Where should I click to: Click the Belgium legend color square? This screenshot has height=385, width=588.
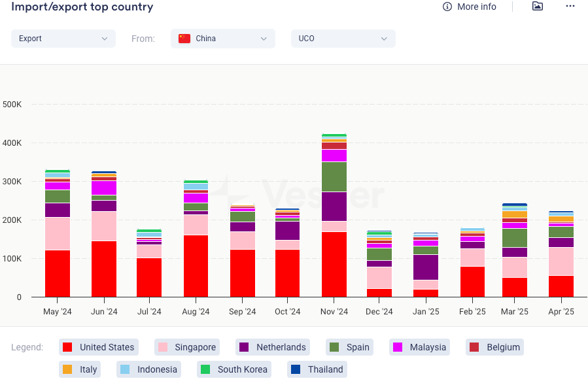click(x=474, y=347)
